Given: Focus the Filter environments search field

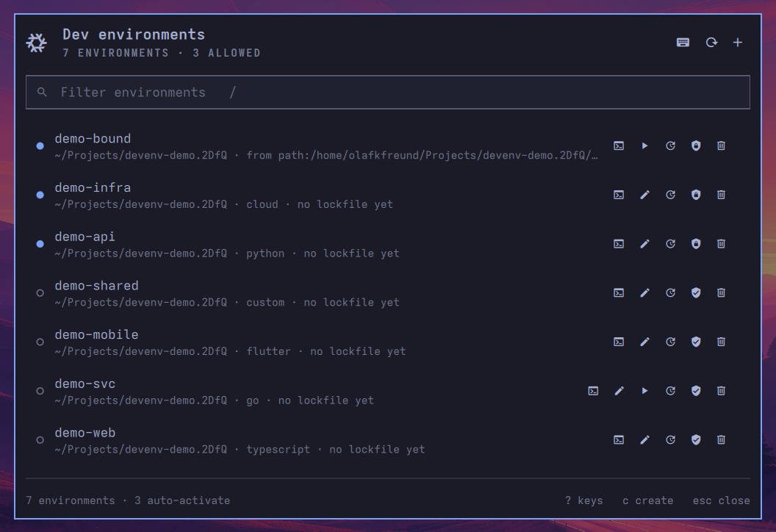Looking at the screenshot, I should pyautogui.click(x=387, y=92).
